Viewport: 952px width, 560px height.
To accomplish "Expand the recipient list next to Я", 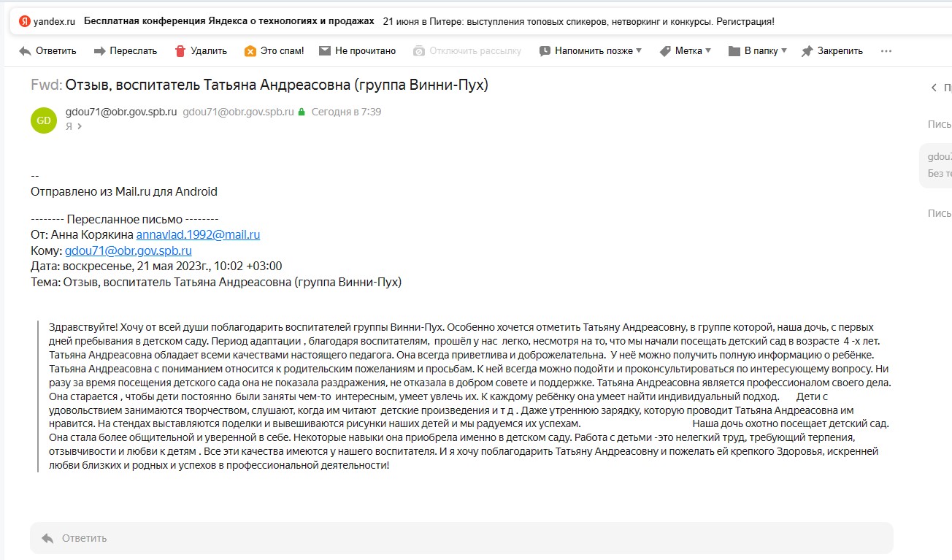I will (79, 126).
